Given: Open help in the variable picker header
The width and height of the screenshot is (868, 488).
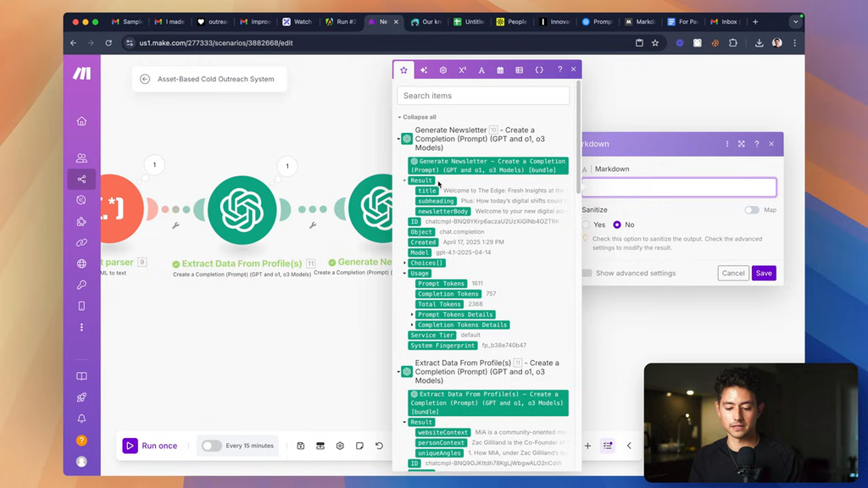Looking at the screenshot, I should [x=559, y=69].
